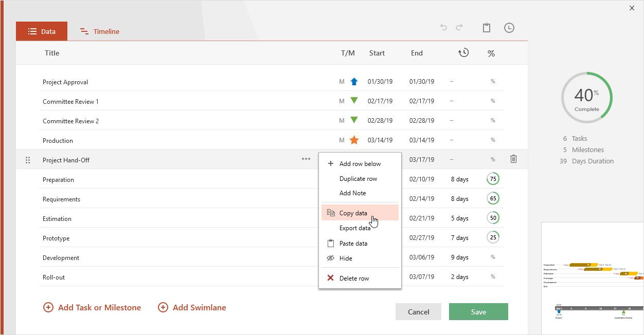Click the trash icon on Project Hand-Off row
The image size is (644, 335).
[513, 159]
